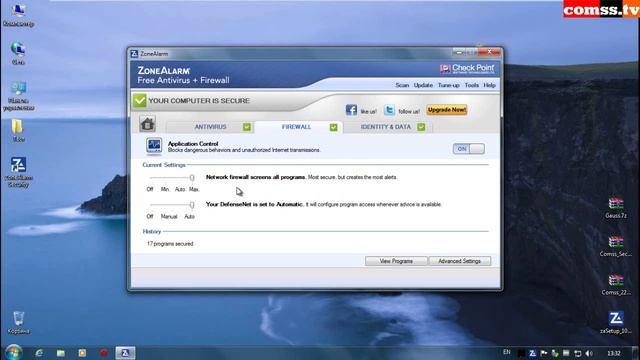Click the Check Point logo
The image size is (640, 360).
pyautogui.click(x=467, y=69)
